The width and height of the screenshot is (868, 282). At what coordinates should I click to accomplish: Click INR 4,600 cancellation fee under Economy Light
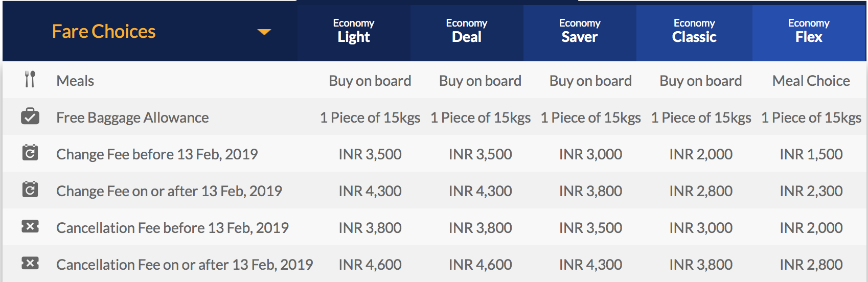click(x=370, y=265)
